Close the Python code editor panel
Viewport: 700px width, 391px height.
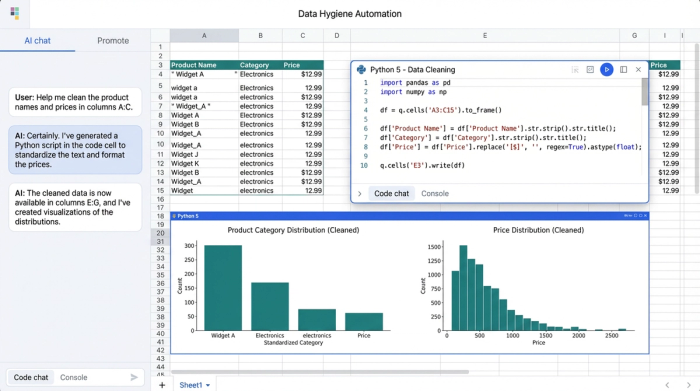coord(638,70)
